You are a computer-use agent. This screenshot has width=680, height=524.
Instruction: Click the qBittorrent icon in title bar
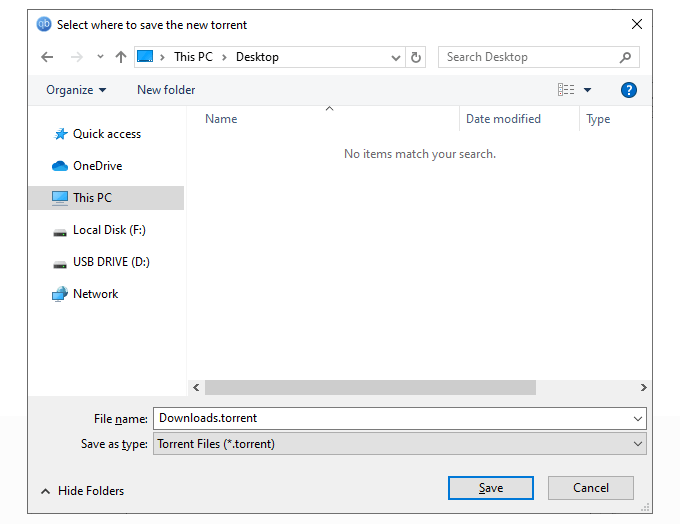[44, 24]
